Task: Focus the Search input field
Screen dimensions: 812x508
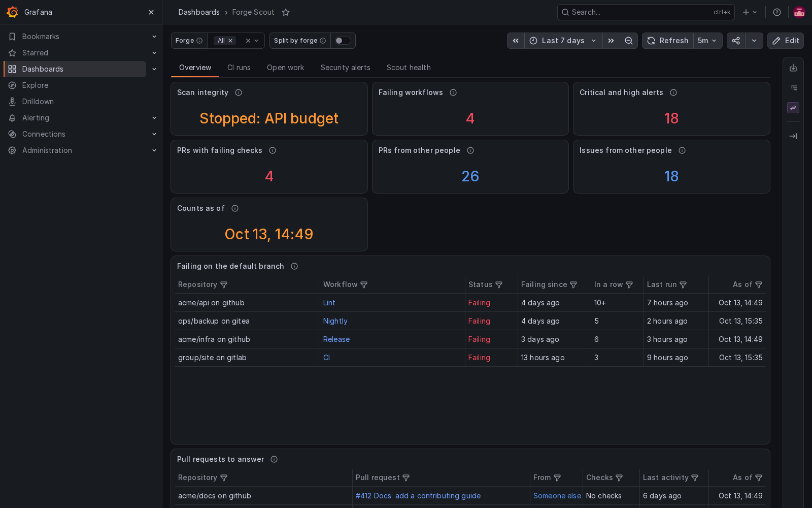Action: 646,12
